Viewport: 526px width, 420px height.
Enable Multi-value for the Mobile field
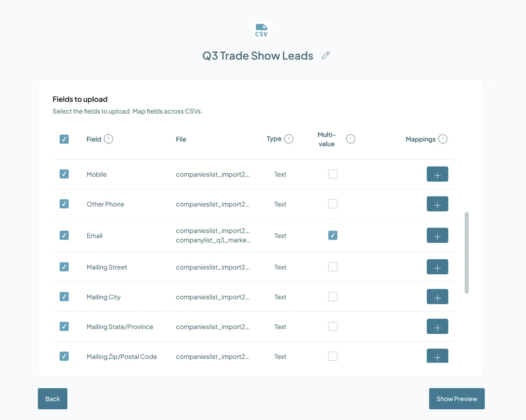[333, 174]
